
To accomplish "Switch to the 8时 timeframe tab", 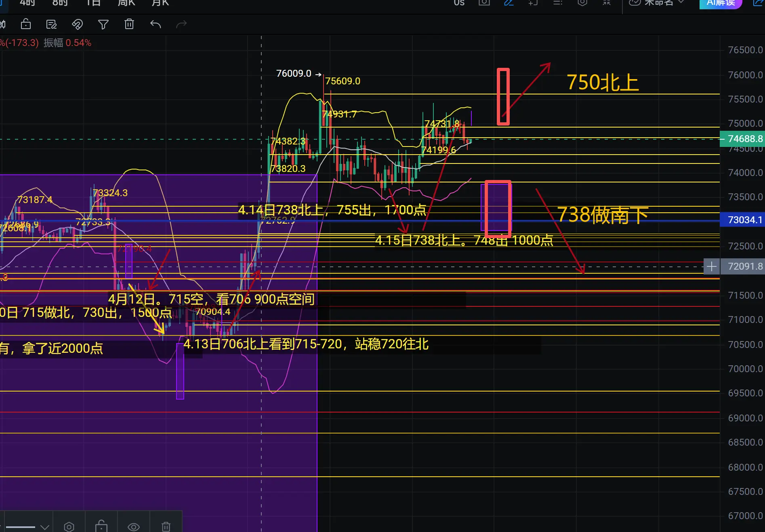I will [x=60, y=3].
